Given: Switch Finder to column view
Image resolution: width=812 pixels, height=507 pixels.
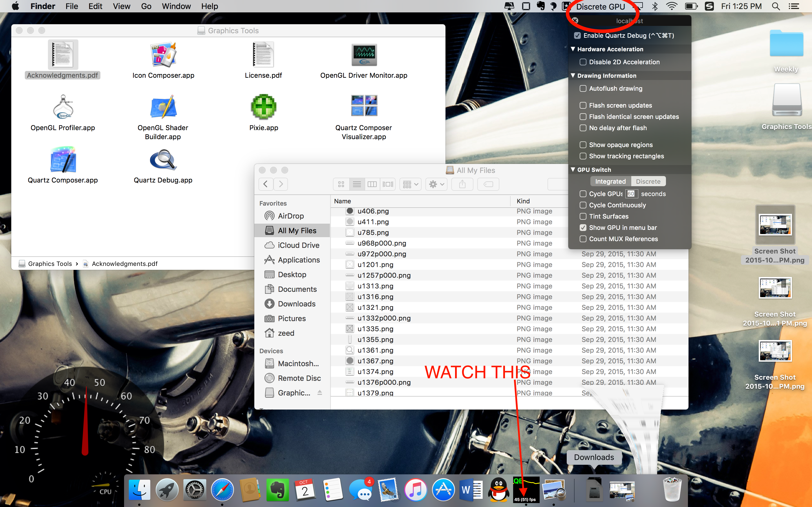Looking at the screenshot, I should [x=372, y=184].
